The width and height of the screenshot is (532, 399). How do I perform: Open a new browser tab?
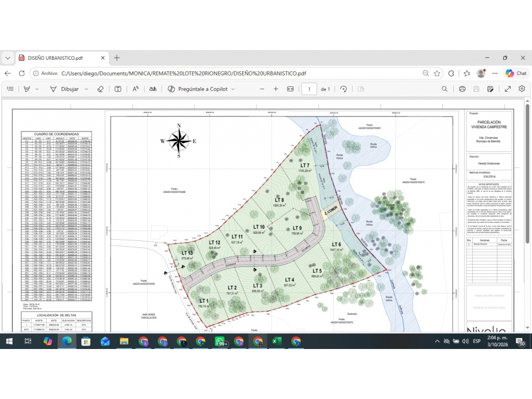(117, 58)
